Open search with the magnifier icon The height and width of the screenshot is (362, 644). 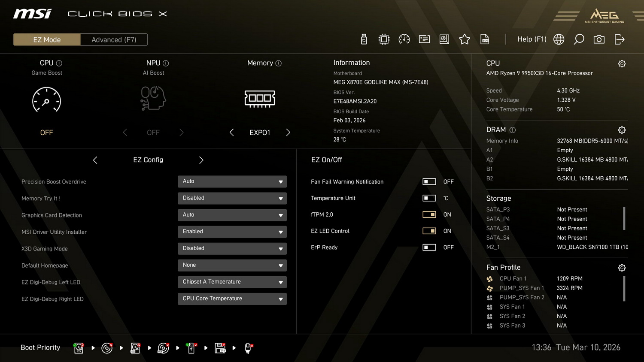coord(579,39)
